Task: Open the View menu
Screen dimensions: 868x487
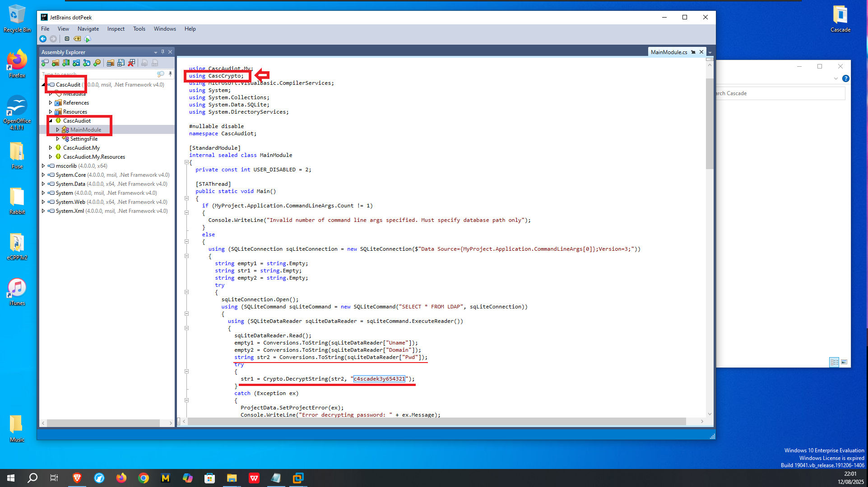Action: (x=63, y=28)
